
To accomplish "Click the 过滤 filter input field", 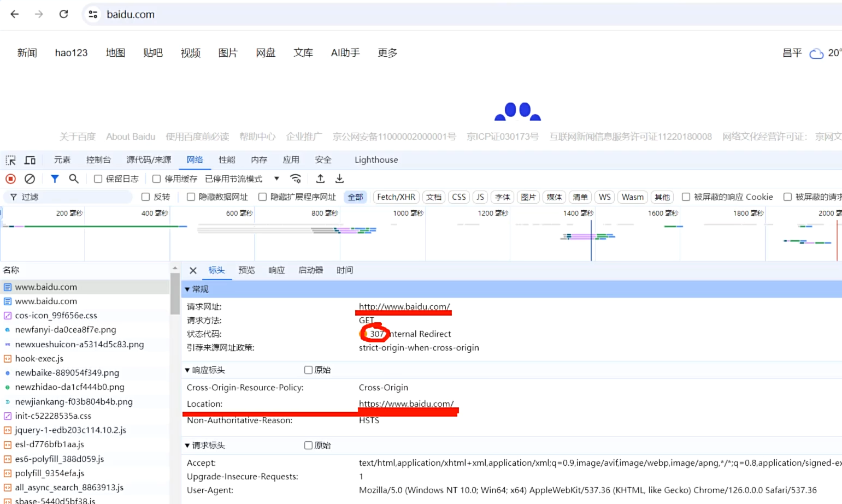I will tap(68, 197).
